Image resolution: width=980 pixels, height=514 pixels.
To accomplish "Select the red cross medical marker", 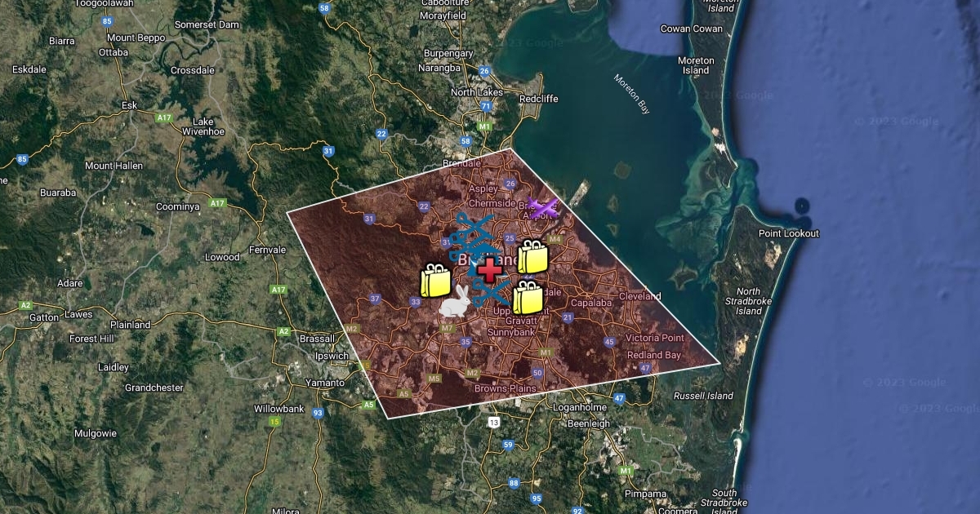I will (x=490, y=270).
